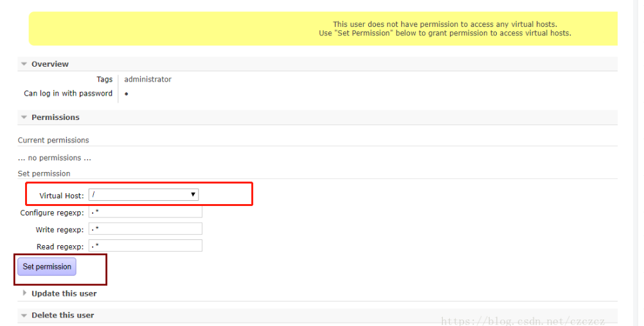The image size is (644, 326).
Task: Click the Tags label in Overview
Action: click(104, 80)
